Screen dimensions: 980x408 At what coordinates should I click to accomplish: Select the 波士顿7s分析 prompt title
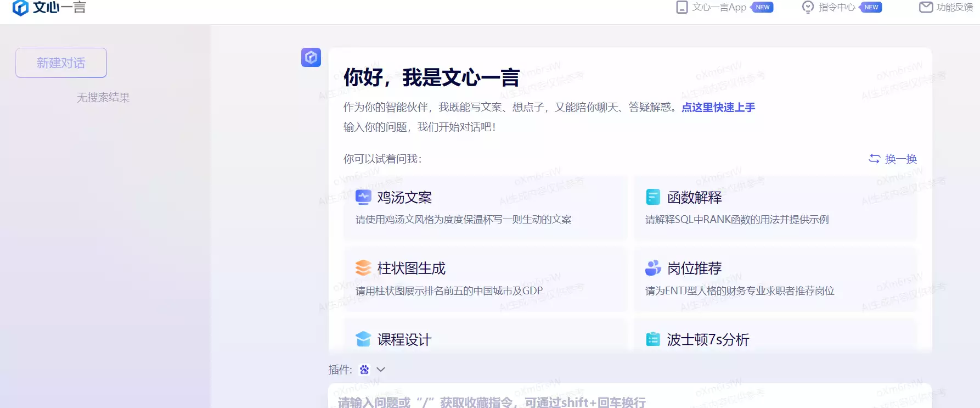point(708,339)
